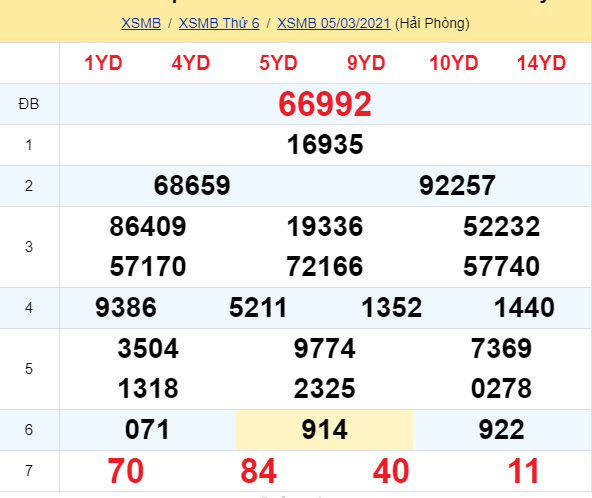Open the XSMB 05/03/2021 link
The image size is (592, 498).
click(x=334, y=23)
